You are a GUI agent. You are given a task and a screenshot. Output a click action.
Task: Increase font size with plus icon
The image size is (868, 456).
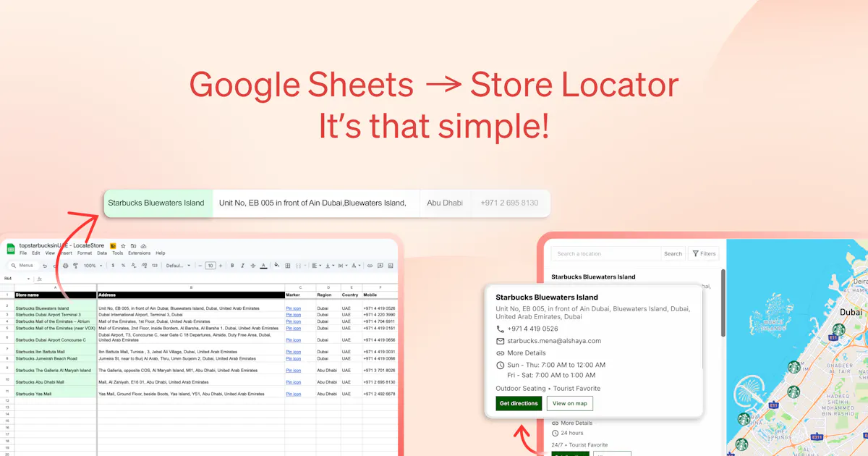[x=221, y=266]
